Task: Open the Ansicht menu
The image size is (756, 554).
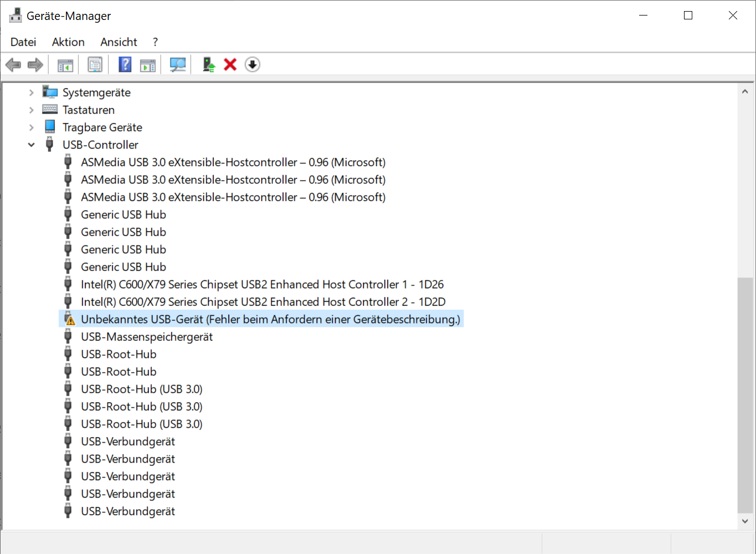Action: (119, 42)
